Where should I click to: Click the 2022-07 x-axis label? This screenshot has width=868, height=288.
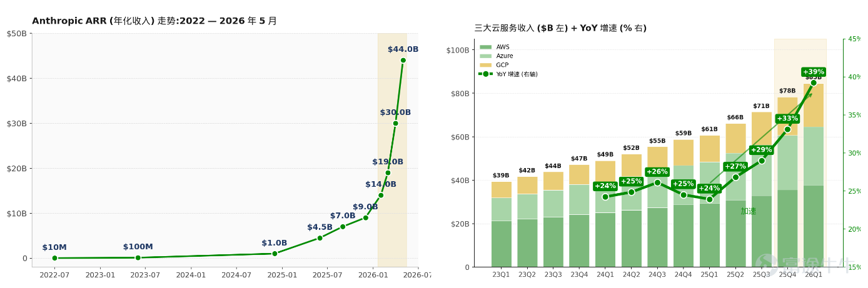(54, 275)
